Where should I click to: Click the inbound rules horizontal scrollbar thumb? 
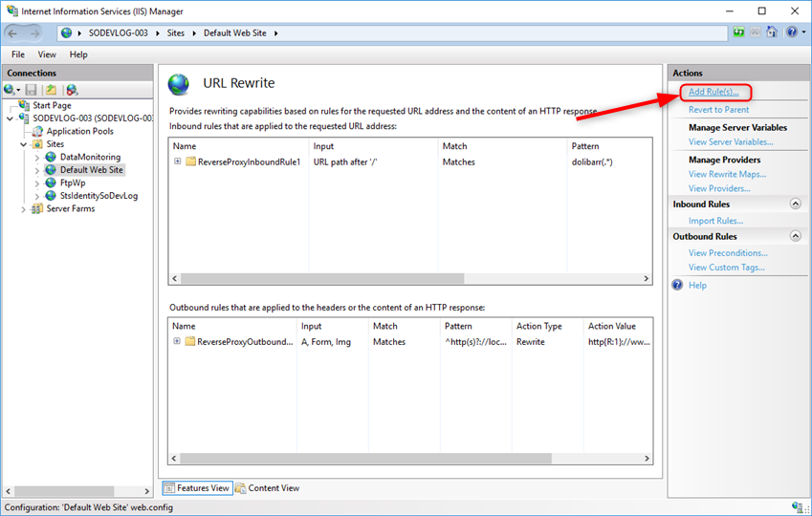(322, 278)
